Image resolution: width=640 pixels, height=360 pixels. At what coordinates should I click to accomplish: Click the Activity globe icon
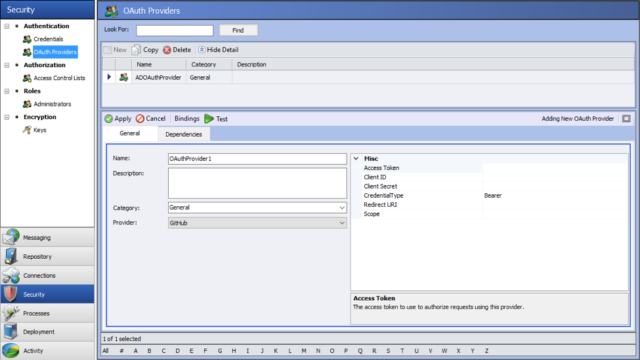pyautogui.click(x=11, y=351)
